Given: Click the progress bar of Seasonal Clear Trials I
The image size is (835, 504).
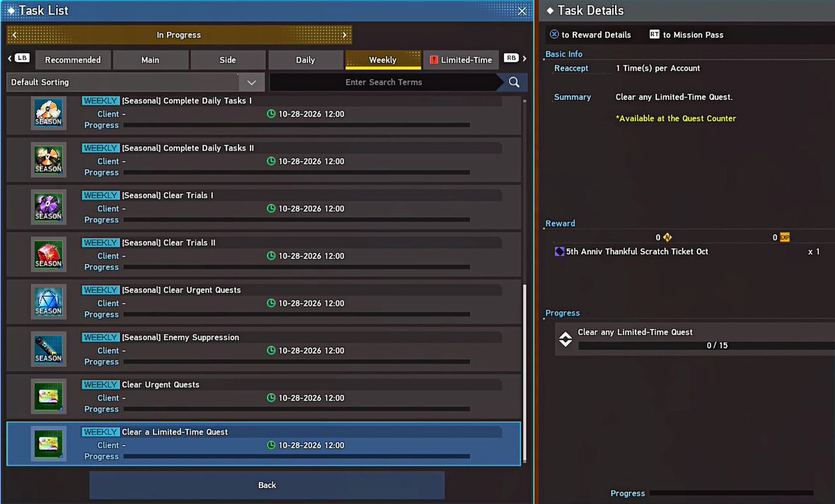Looking at the screenshot, I should [296, 220].
